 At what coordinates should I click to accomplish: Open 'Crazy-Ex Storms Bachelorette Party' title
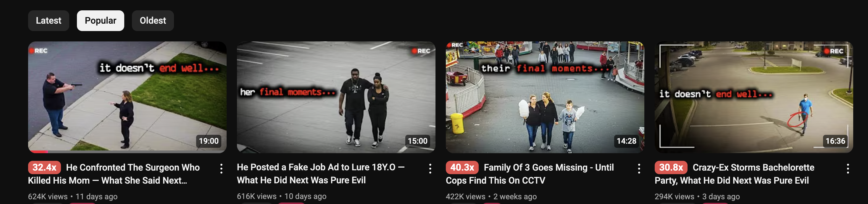[735, 174]
